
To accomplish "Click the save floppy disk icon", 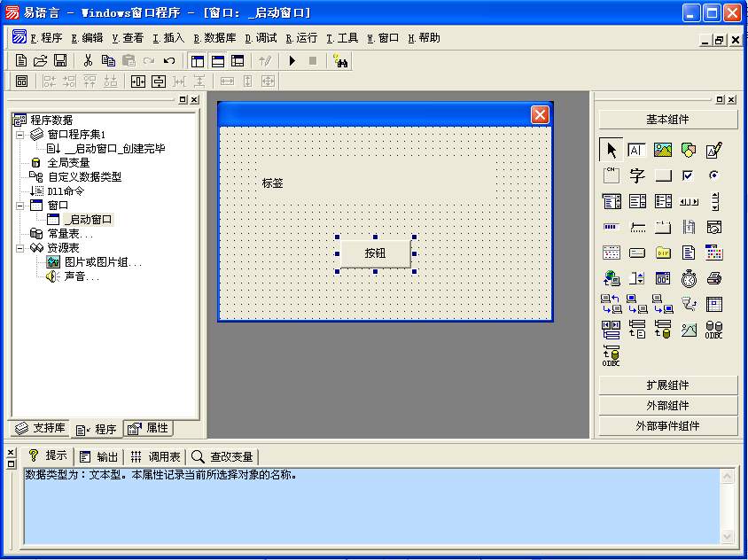I will point(60,60).
